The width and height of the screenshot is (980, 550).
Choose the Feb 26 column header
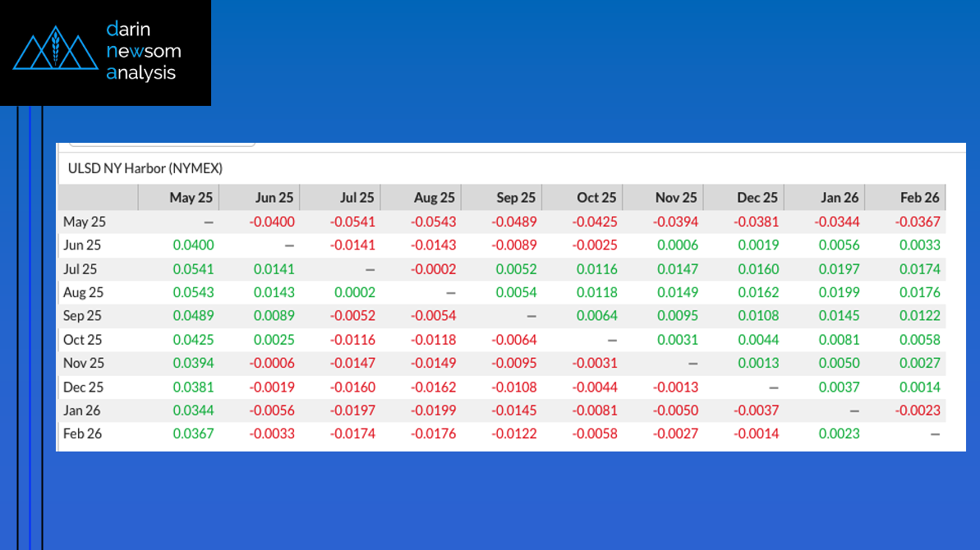(x=919, y=198)
